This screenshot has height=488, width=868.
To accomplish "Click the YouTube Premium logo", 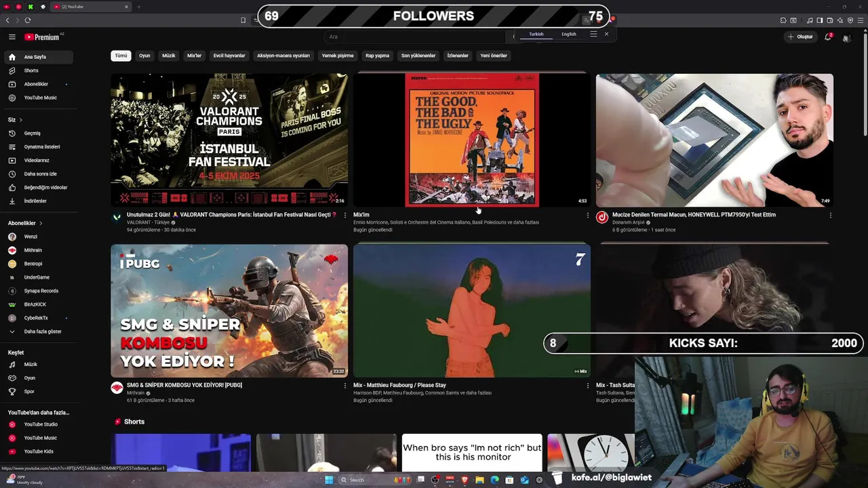I will (43, 37).
